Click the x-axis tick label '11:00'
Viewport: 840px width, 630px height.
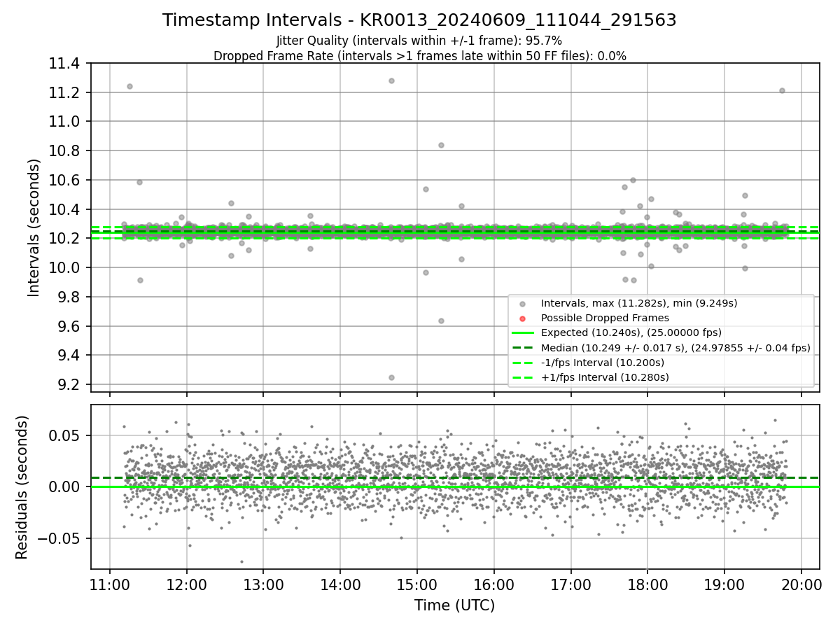coord(110,584)
